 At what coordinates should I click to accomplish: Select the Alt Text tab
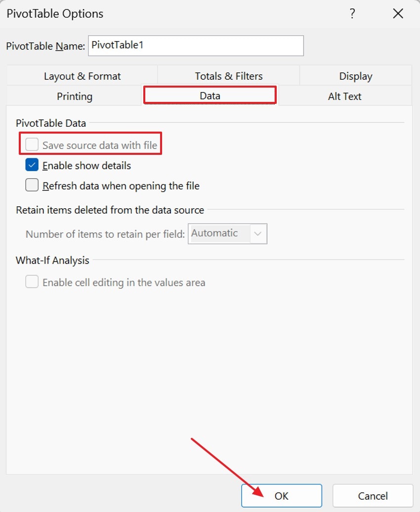(x=344, y=96)
